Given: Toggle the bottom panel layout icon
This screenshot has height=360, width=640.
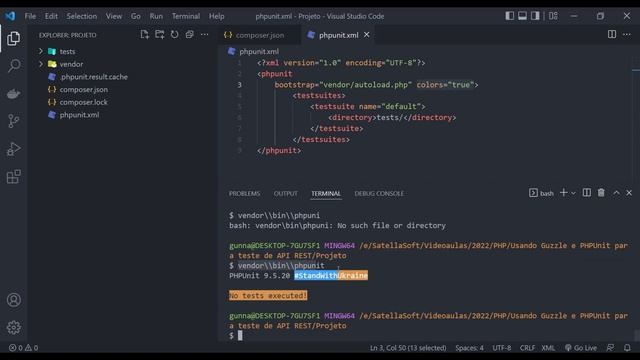Looking at the screenshot, I should coord(522,16).
